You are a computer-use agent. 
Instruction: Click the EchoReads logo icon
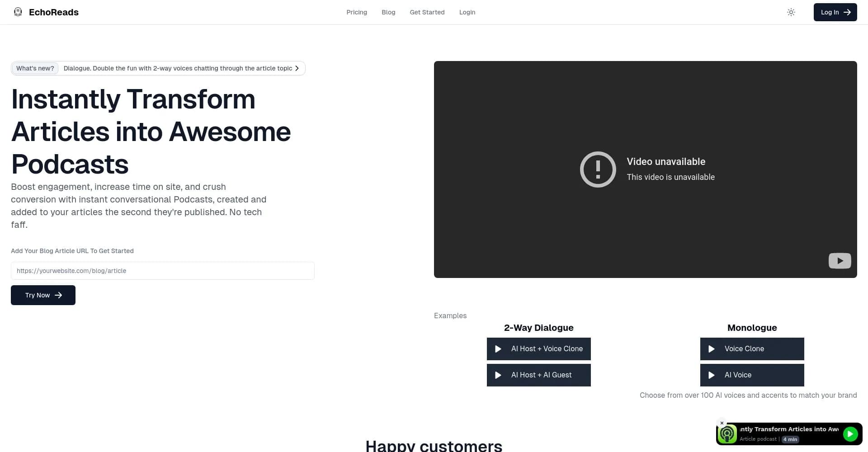pos(18,12)
